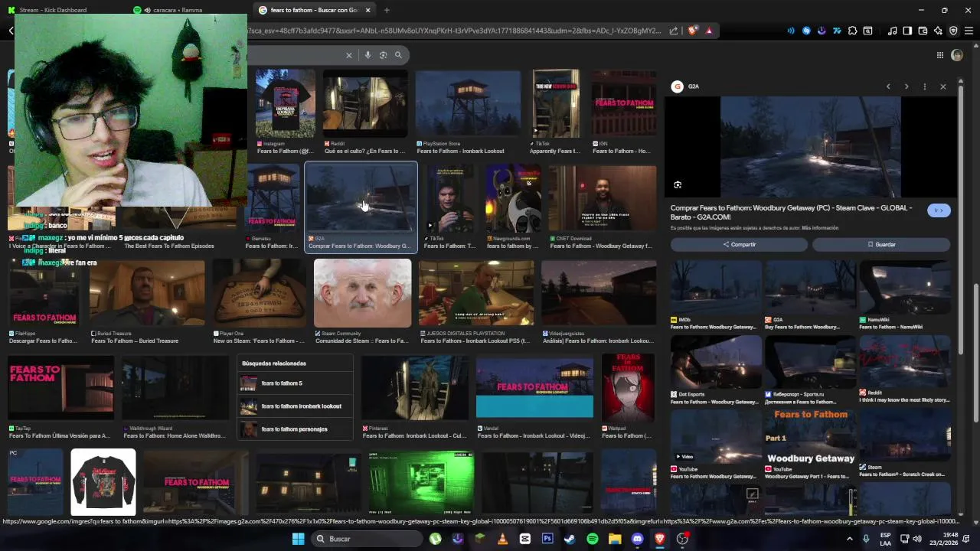Open Steam from the taskbar
This screenshot has width=980, height=551.
pyautogui.click(x=570, y=539)
